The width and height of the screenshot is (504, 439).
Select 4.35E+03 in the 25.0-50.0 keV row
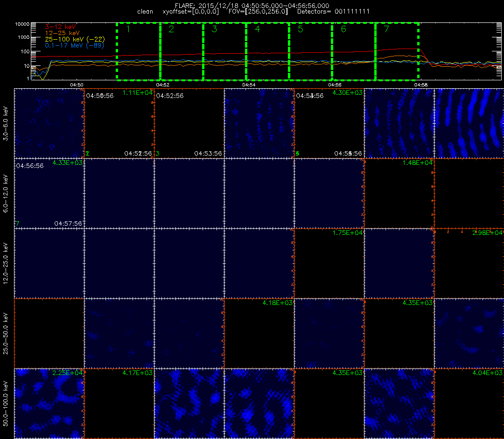pos(418,303)
